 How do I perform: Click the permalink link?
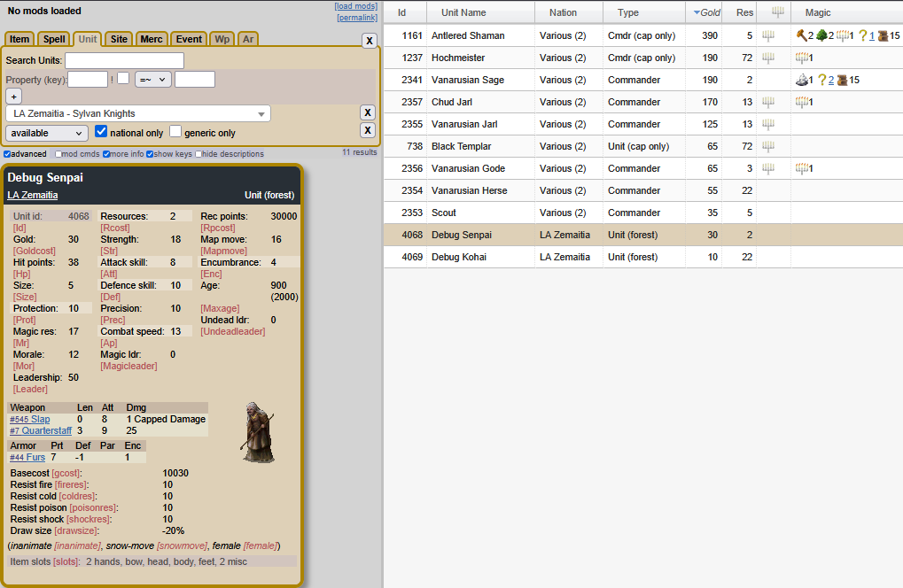click(357, 18)
